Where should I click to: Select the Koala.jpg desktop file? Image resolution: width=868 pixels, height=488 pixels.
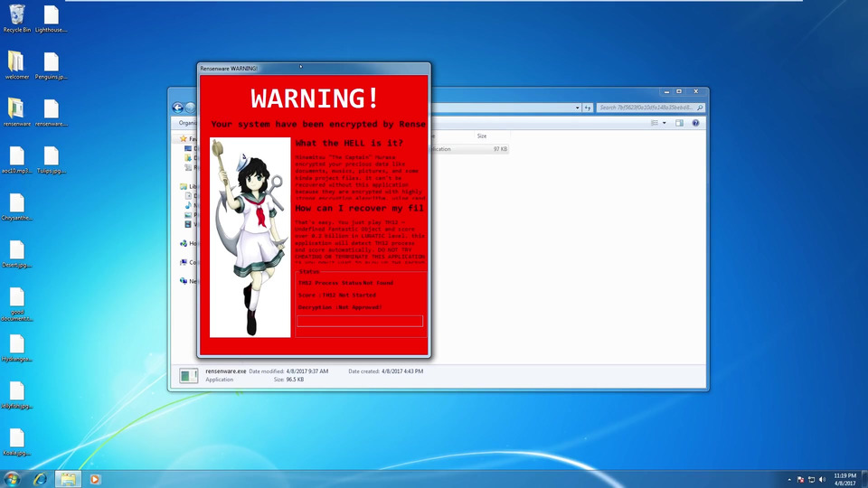click(16, 442)
